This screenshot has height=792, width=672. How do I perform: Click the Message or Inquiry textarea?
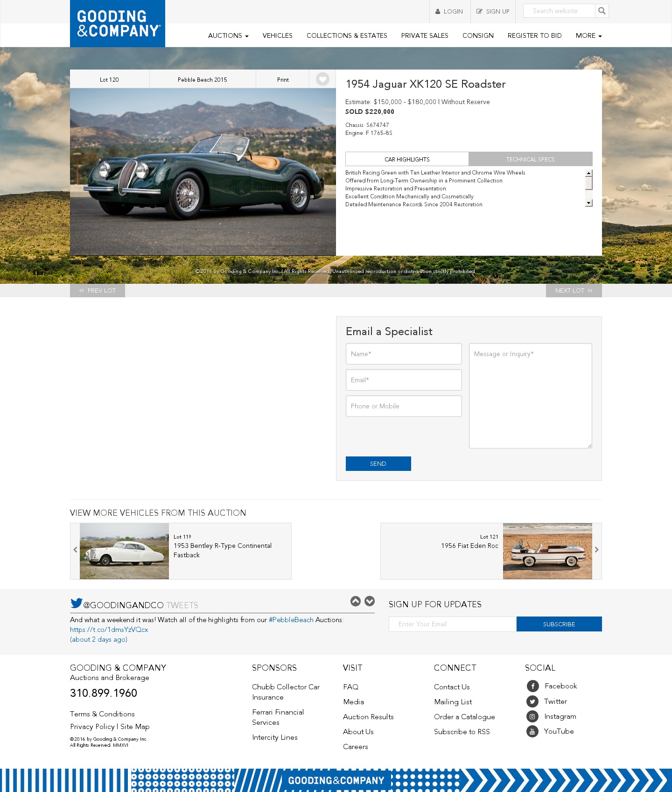[531, 396]
